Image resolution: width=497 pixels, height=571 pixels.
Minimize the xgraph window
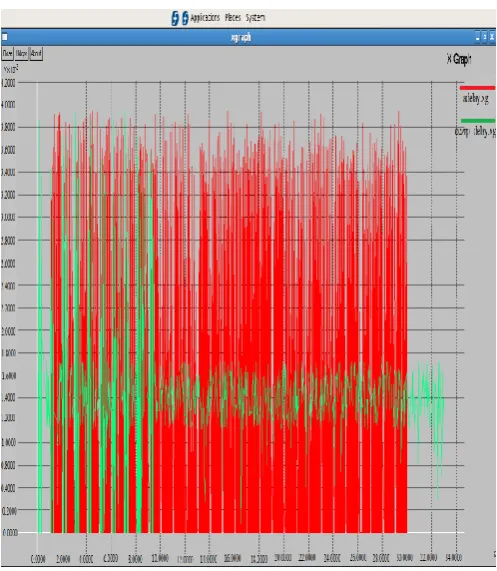477,37
